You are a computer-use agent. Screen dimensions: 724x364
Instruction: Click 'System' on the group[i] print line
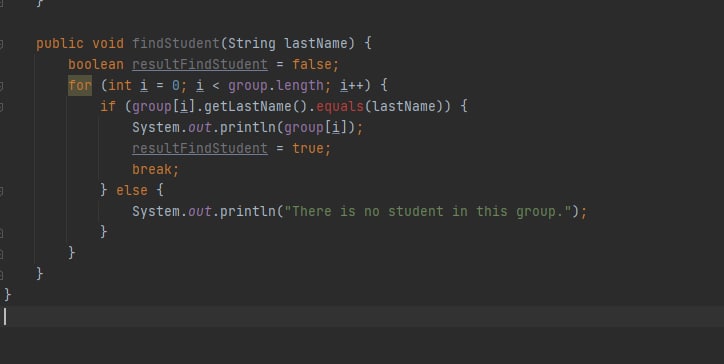coord(156,127)
